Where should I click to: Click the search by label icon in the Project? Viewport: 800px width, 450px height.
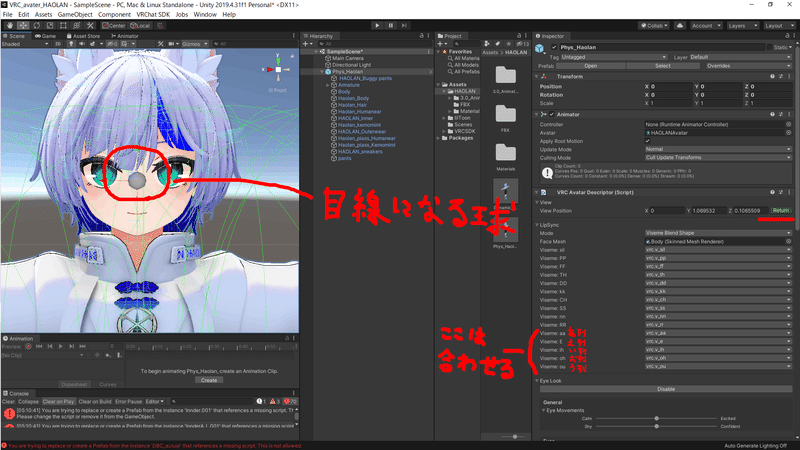(497, 44)
